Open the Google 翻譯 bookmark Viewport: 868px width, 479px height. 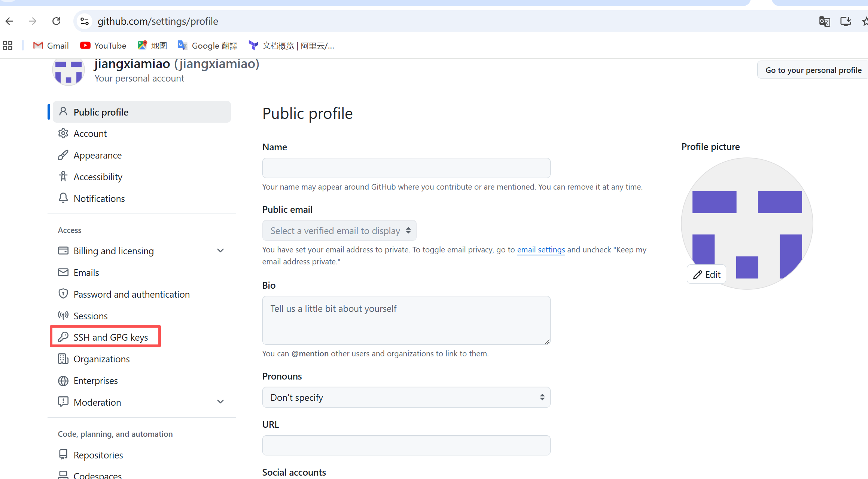[208, 46]
